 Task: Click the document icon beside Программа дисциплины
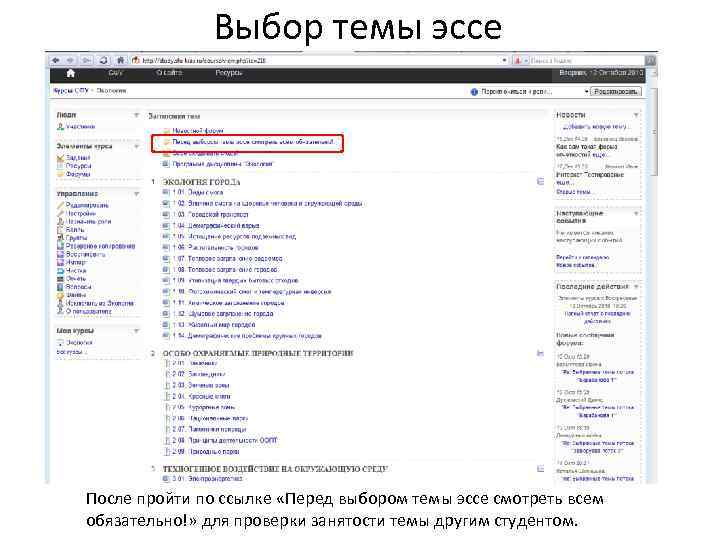tap(167, 164)
